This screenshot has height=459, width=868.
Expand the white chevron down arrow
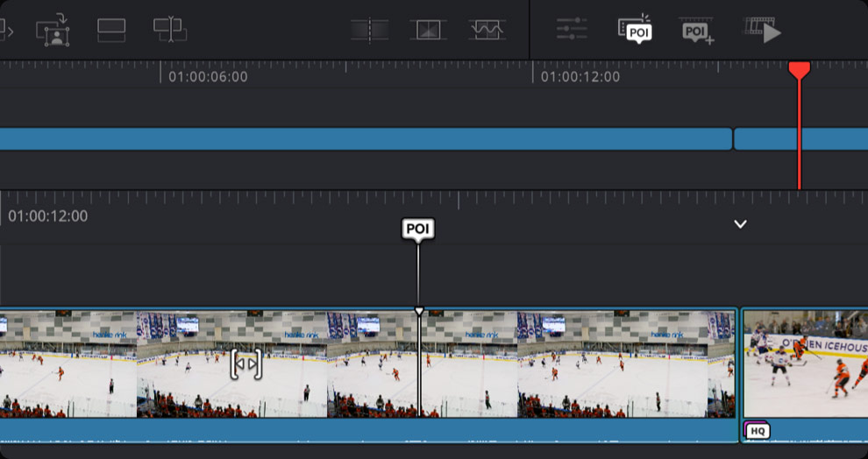point(740,224)
